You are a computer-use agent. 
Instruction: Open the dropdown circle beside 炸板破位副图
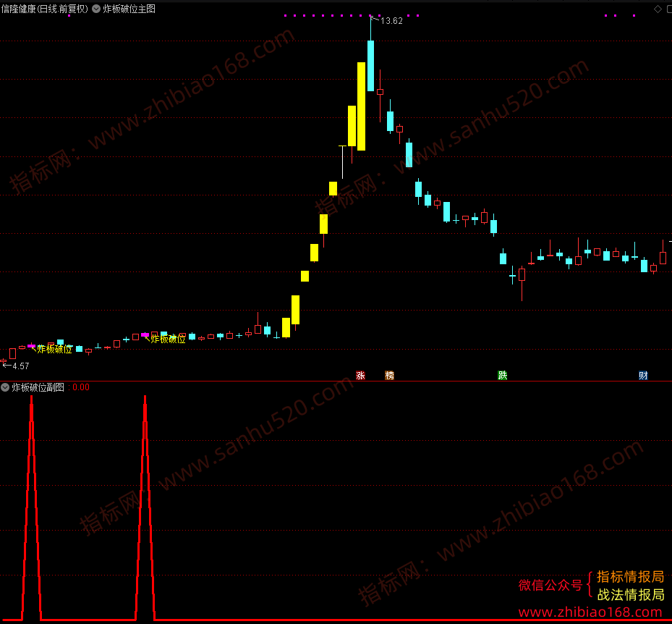tap(5, 387)
